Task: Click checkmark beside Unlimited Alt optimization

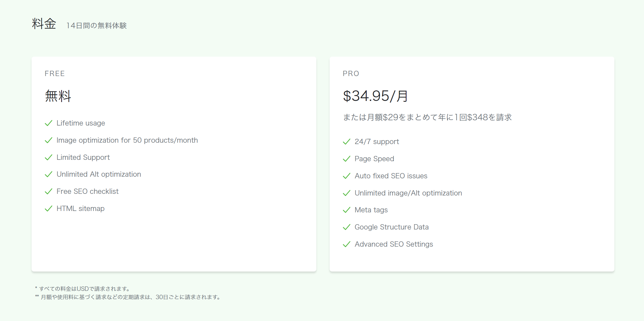Action: (48, 174)
